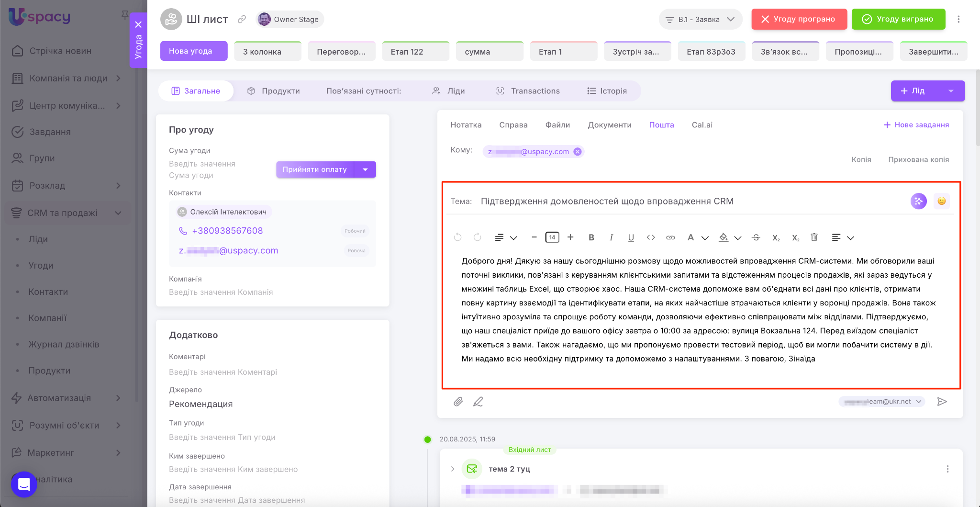Image resolution: width=980 pixels, height=507 pixels.
Task: Insert a link using the toolbar link icon
Action: (670, 237)
